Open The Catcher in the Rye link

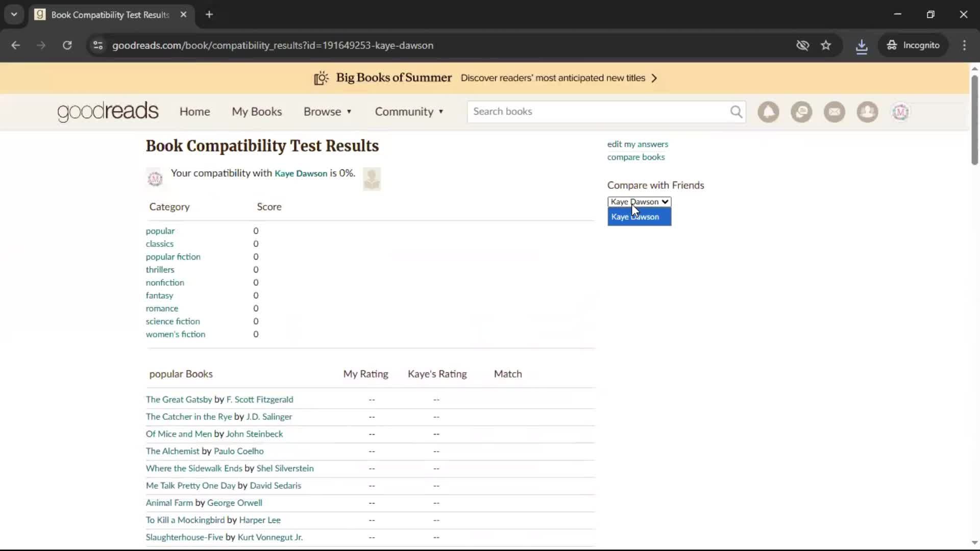(189, 417)
